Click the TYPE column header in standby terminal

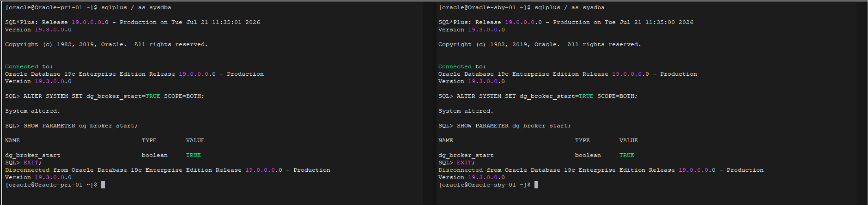583,140
